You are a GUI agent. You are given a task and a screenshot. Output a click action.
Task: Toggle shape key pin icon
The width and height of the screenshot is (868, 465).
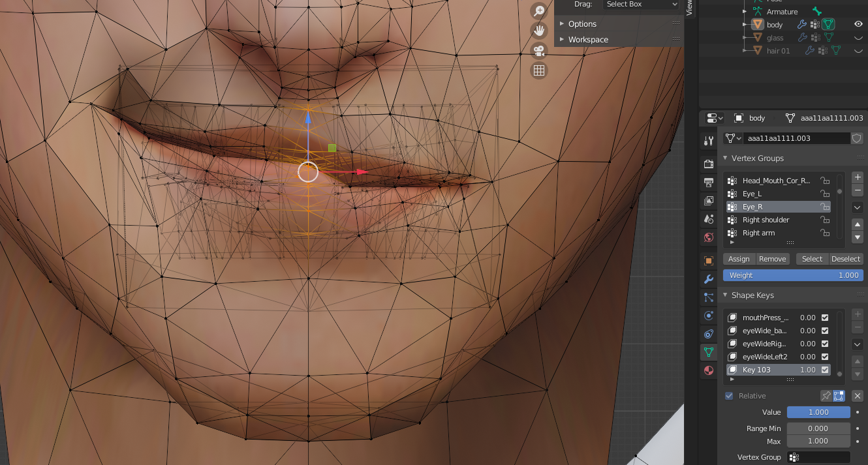826,396
